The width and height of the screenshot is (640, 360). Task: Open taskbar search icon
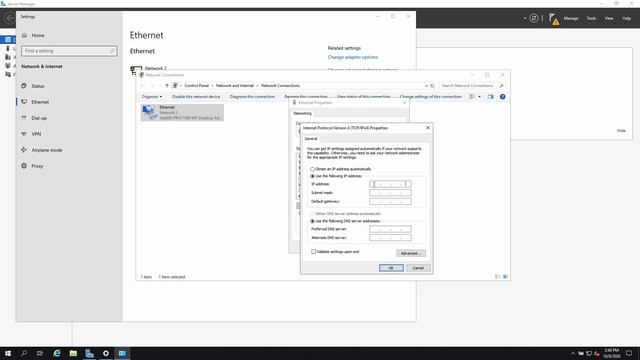pos(24,353)
